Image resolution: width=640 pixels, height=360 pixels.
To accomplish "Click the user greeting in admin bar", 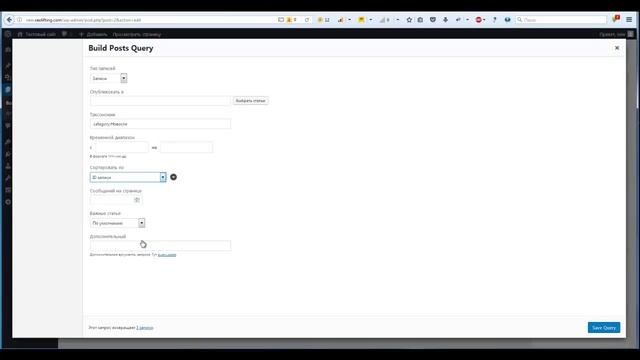I will 616,34.
